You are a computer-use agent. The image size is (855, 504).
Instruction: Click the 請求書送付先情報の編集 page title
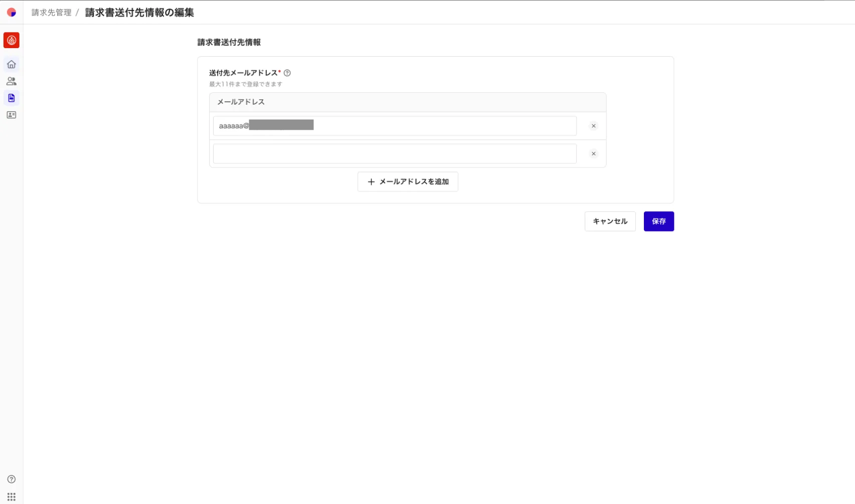(139, 13)
